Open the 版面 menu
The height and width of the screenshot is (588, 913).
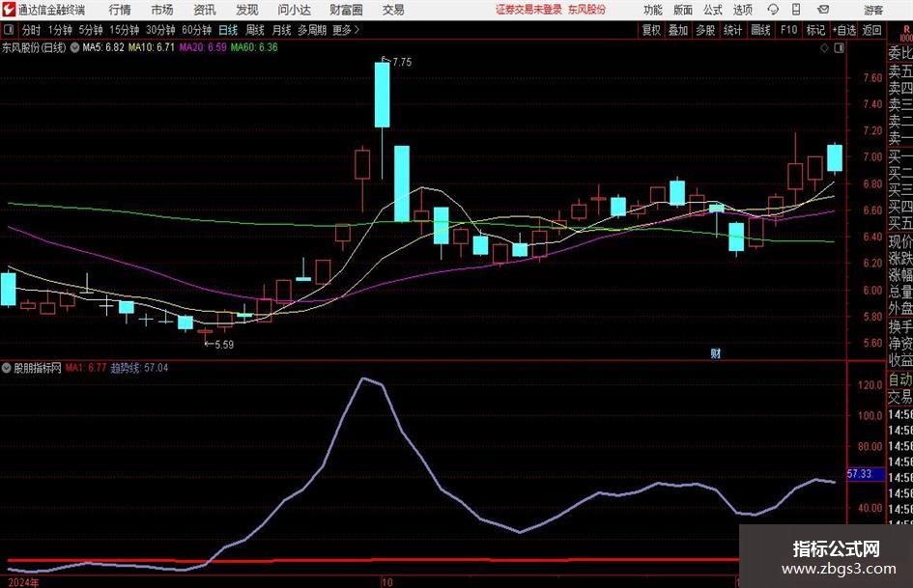682,10
